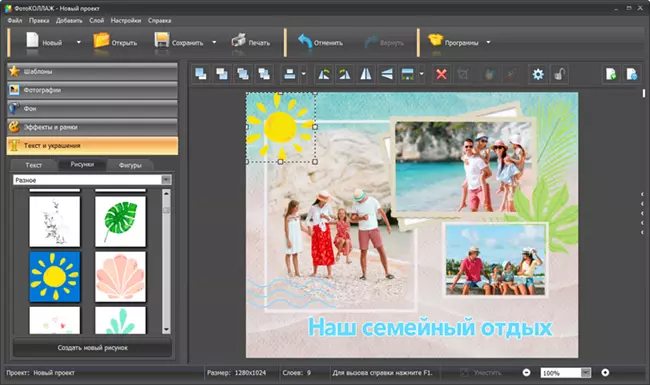This screenshot has width=650, height=385.
Task: Click the add page icon with green plus
Action: coord(611,74)
